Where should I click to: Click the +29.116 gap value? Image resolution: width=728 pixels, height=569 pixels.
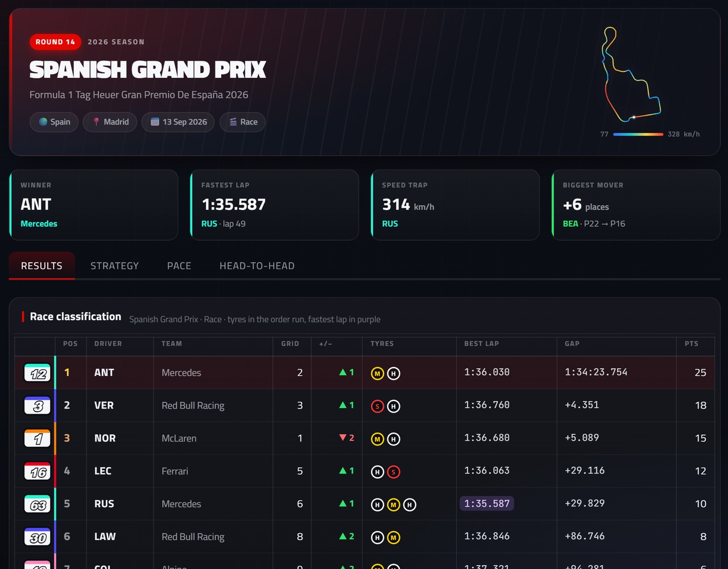coord(585,471)
